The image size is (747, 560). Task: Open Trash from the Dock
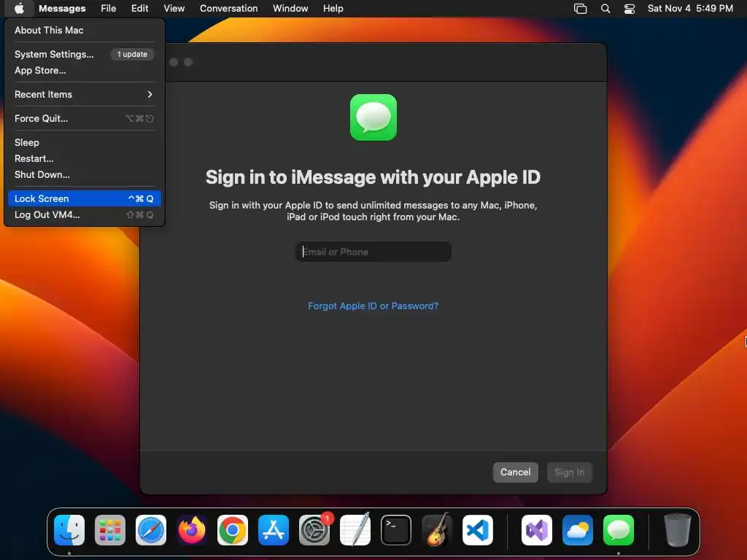click(x=677, y=529)
